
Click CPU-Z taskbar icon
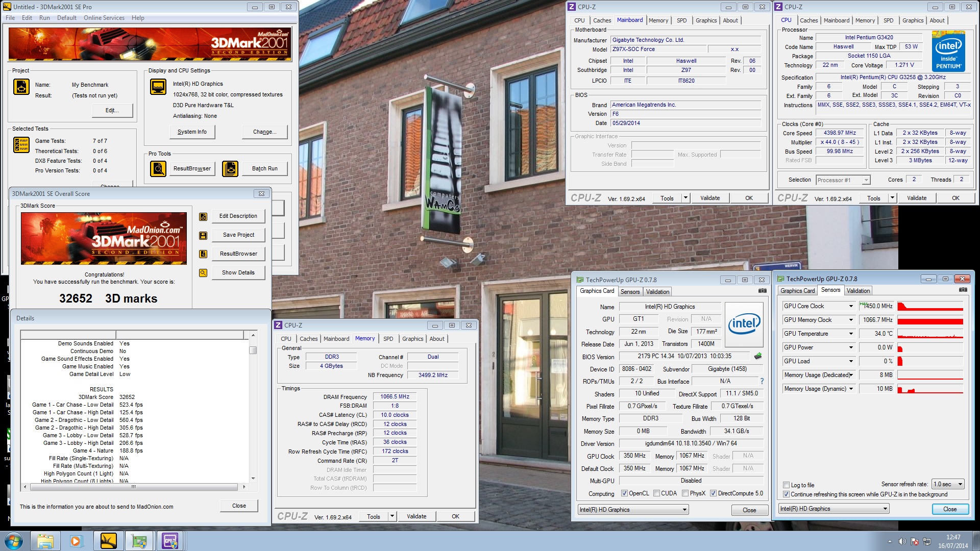tap(170, 541)
